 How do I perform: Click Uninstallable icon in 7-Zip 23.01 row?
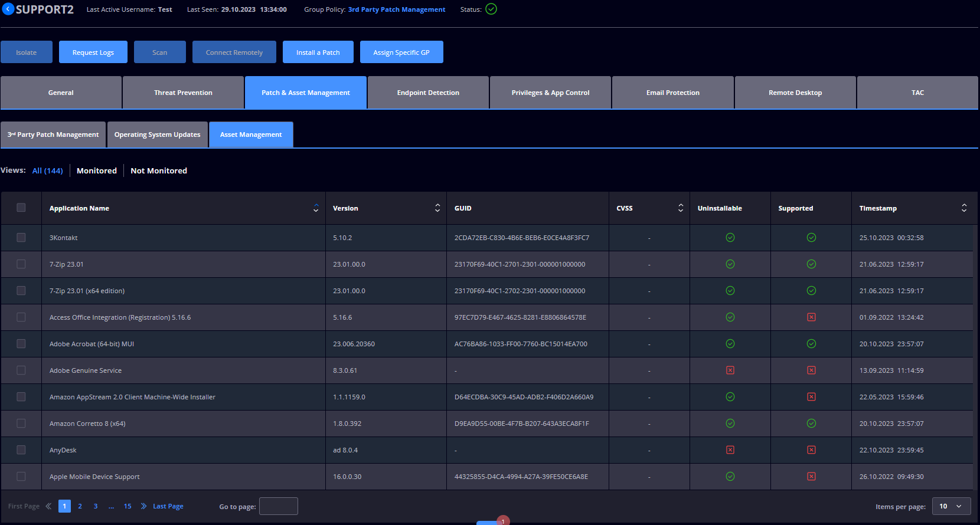[x=730, y=264]
